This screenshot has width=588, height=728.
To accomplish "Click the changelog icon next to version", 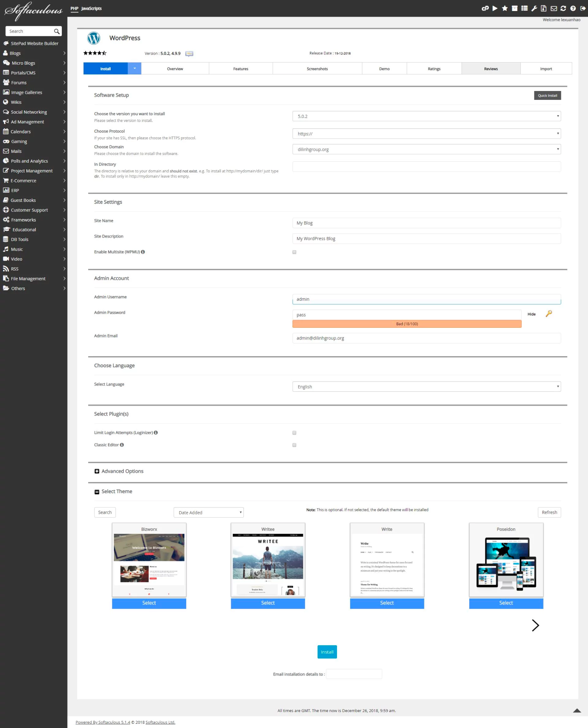I will click(x=189, y=54).
